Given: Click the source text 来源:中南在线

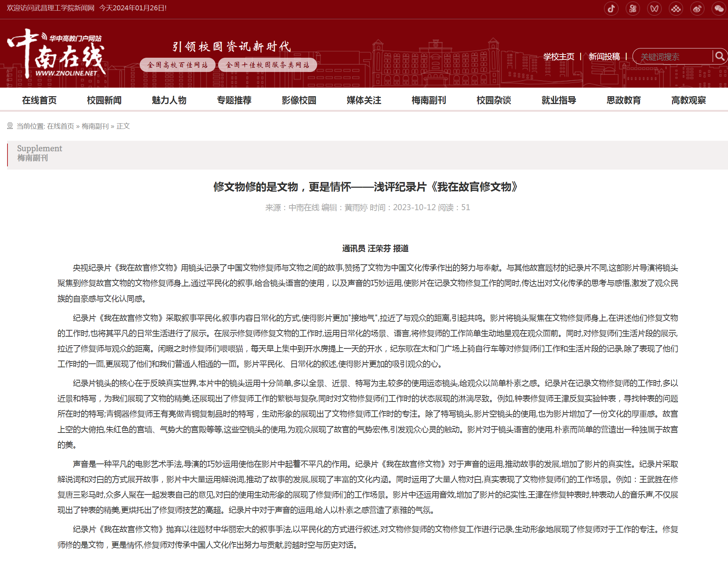Looking at the screenshot, I should (x=292, y=207).
